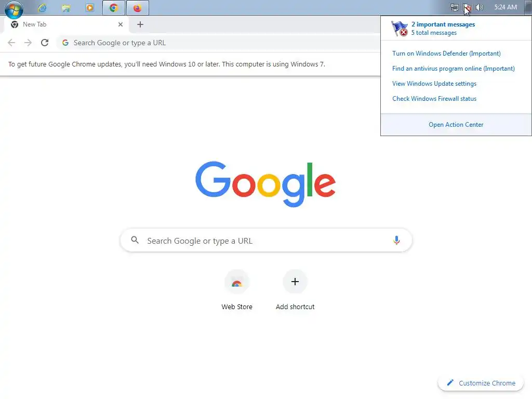This screenshot has height=399, width=532.
Task: Click the Action Center flag tray icon
Action: [x=467, y=7]
